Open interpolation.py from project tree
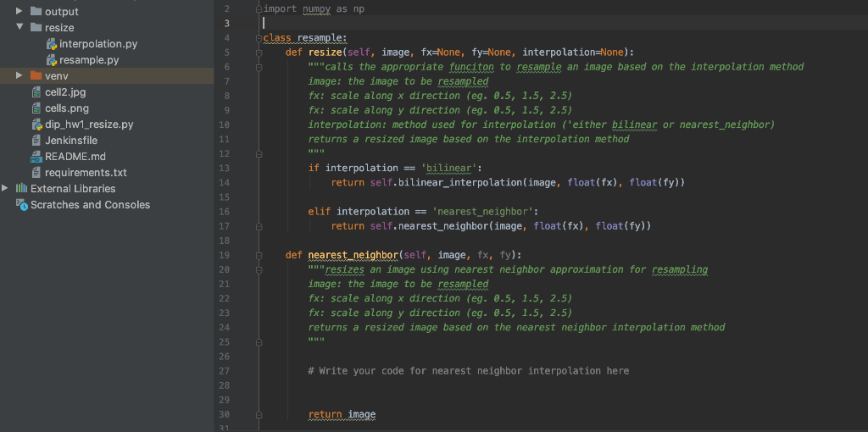 pos(98,44)
